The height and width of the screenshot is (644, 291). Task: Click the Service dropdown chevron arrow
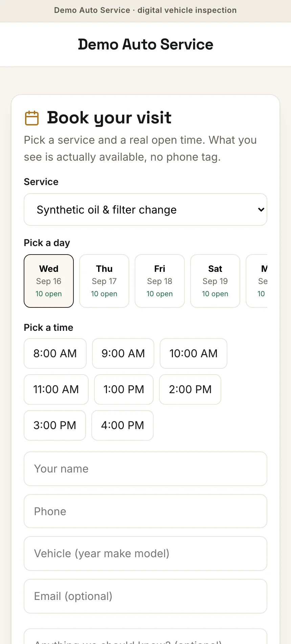(x=261, y=209)
